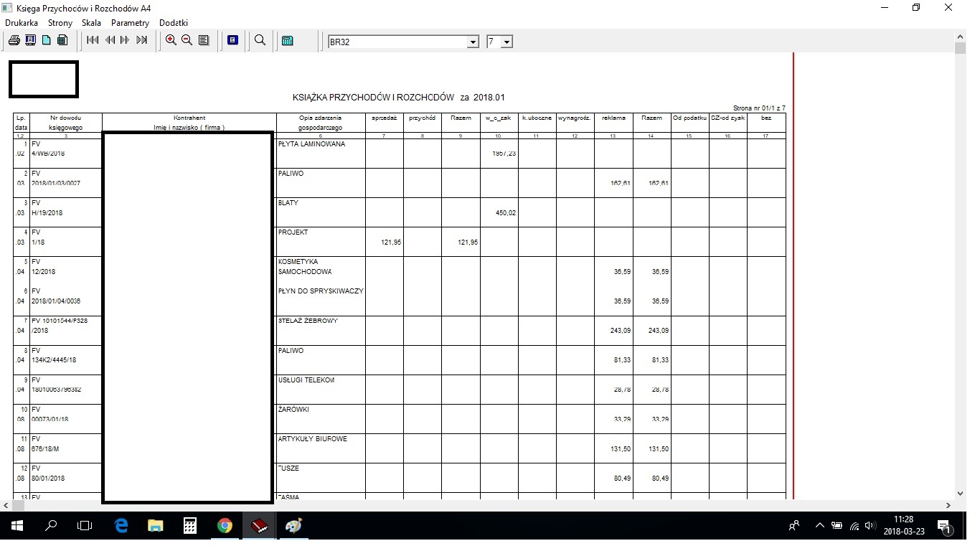Open the calculator icon in toolbar
Viewport: 980px width, 551px height.
click(288, 41)
